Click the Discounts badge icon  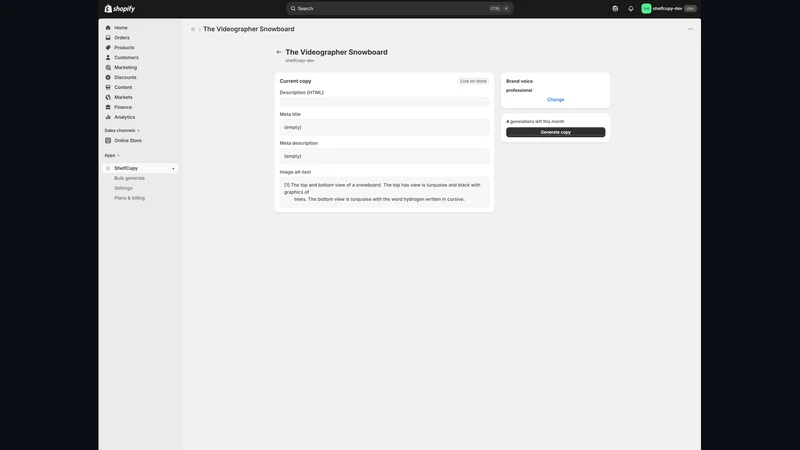coord(108,78)
